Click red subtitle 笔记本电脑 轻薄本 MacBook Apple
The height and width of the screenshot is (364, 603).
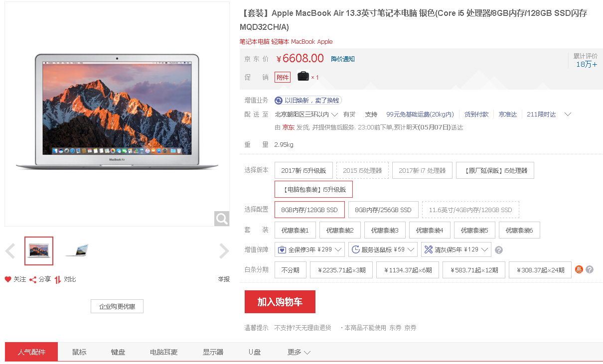(286, 42)
